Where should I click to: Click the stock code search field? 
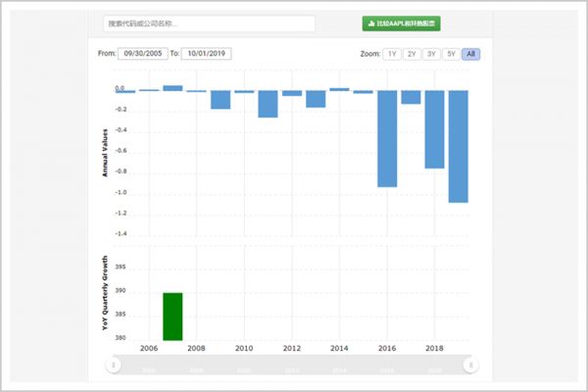tap(210, 24)
